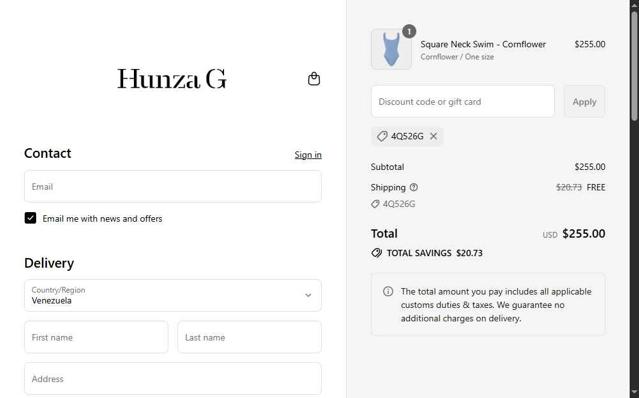Click the Square Neck Swim - Cornflower title

483,44
